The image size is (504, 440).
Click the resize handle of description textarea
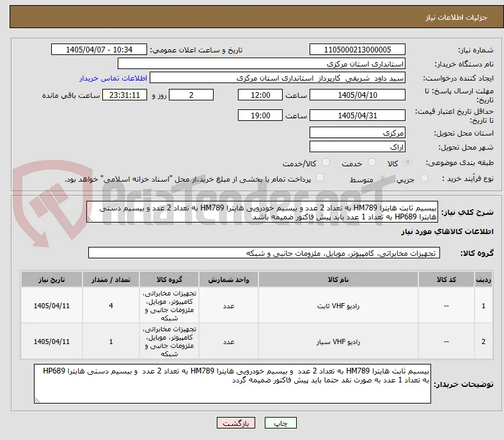point(90,219)
